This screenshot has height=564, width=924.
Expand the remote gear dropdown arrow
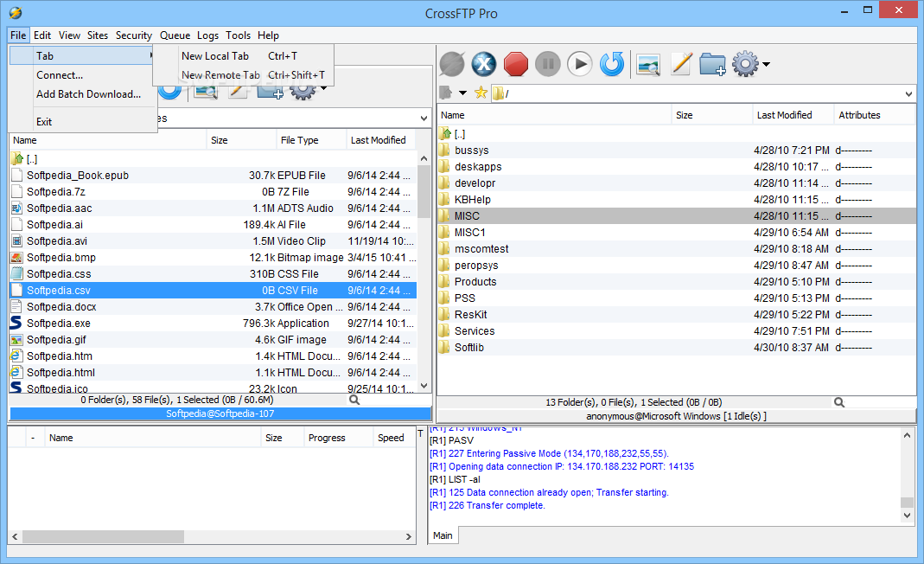766,64
